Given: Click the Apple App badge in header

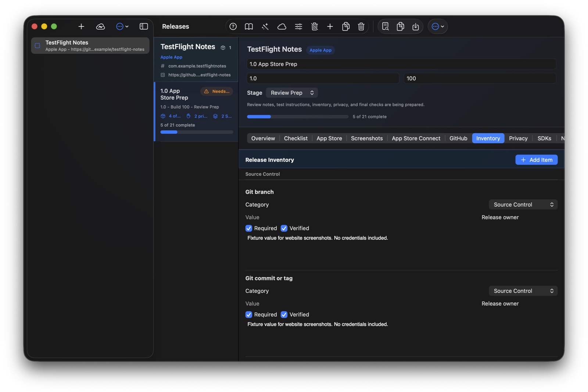Looking at the screenshot, I should [320, 50].
